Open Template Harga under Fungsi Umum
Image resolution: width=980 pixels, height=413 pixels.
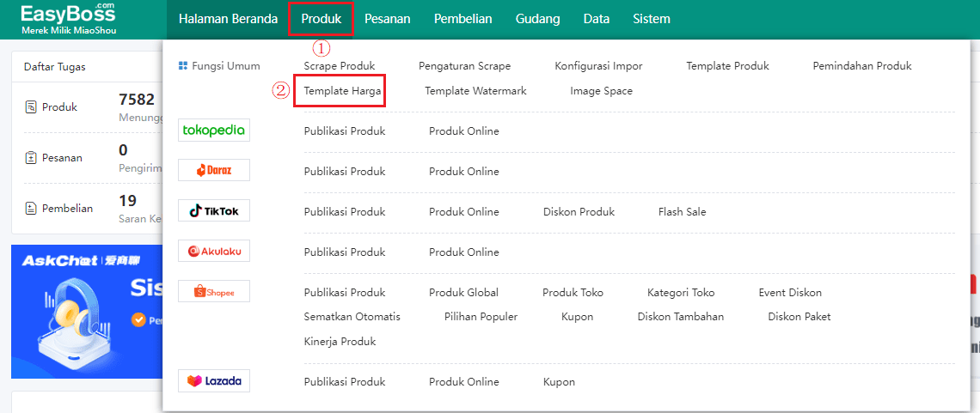pos(342,91)
